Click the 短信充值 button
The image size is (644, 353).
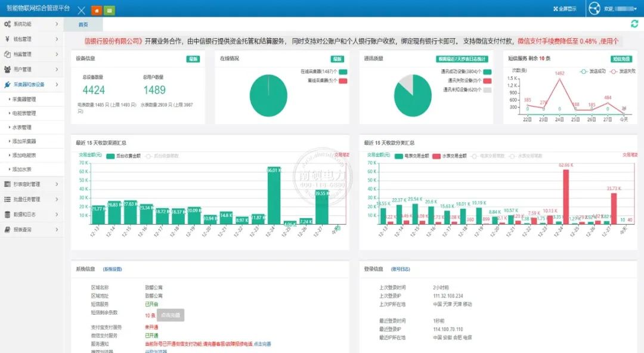pos(621,59)
